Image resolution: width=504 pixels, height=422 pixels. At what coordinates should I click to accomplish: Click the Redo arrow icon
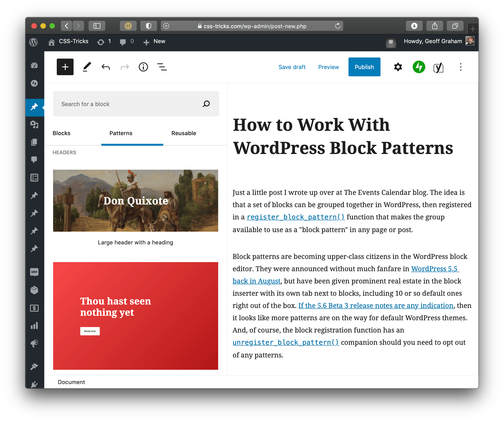tap(125, 67)
